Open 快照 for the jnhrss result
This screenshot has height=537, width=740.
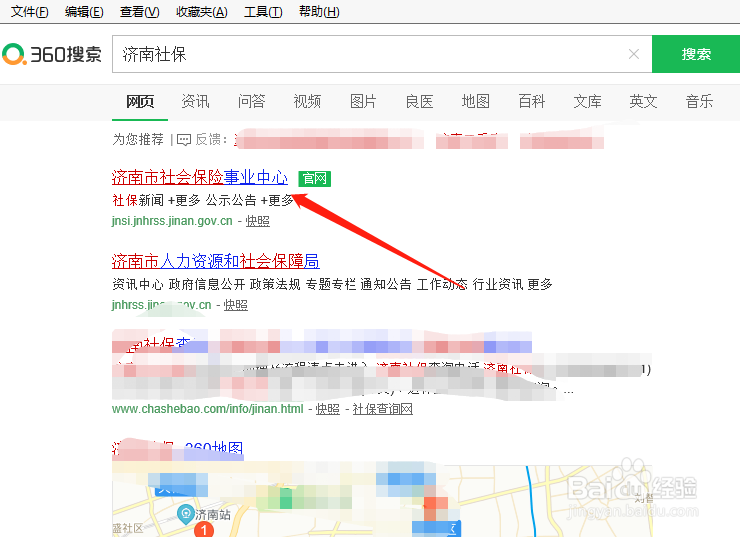click(235, 305)
